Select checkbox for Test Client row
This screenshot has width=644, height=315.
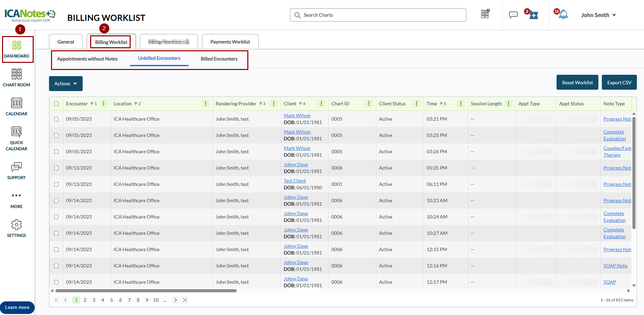point(56,185)
